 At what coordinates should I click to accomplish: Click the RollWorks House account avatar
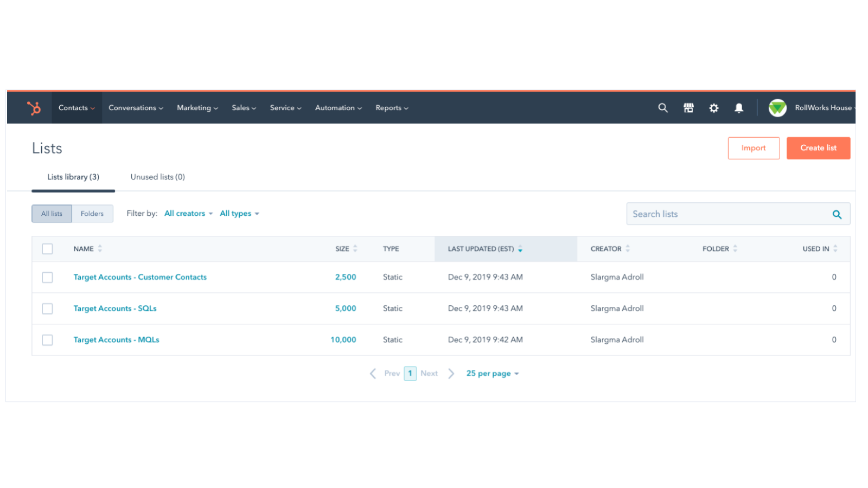[x=777, y=107]
